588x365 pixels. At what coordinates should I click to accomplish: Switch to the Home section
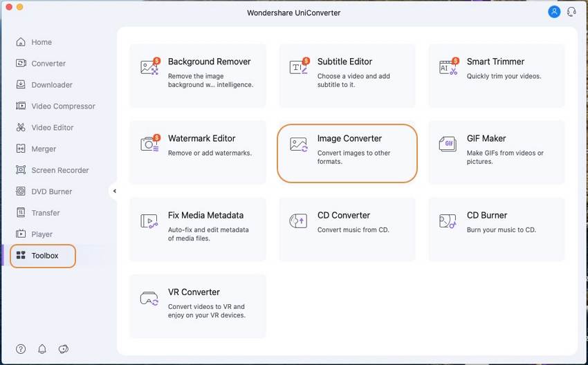42,42
